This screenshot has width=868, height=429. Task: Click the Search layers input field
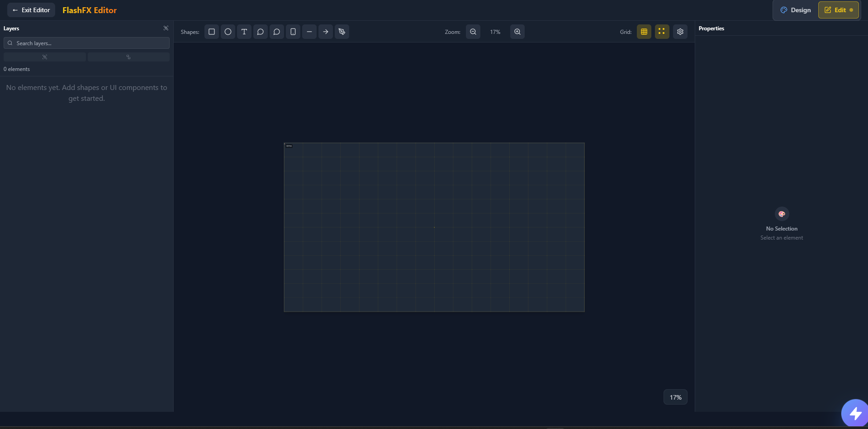pos(87,43)
